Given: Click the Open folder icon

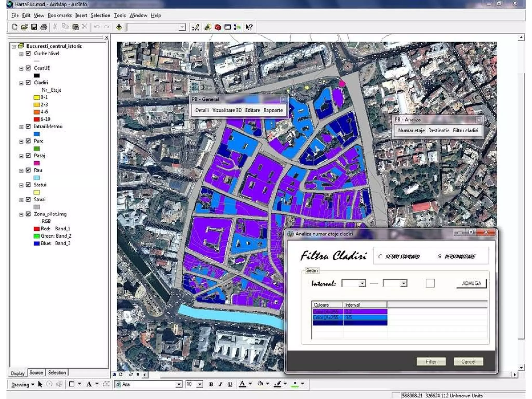Looking at the screenshot, I should click(x=24, y=27).
